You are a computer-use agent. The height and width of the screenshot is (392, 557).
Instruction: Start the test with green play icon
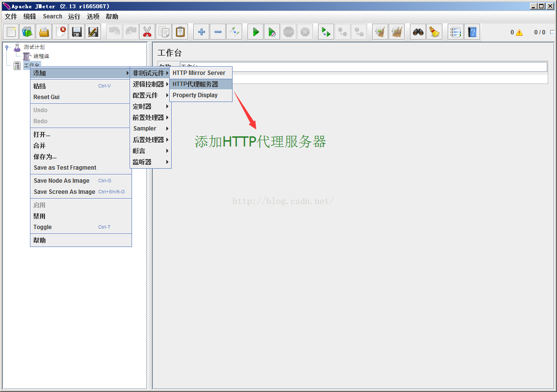[255, 32]
